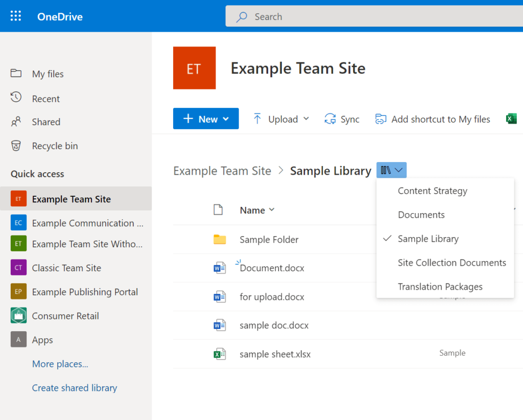Open Consumer Retail site

65,316
